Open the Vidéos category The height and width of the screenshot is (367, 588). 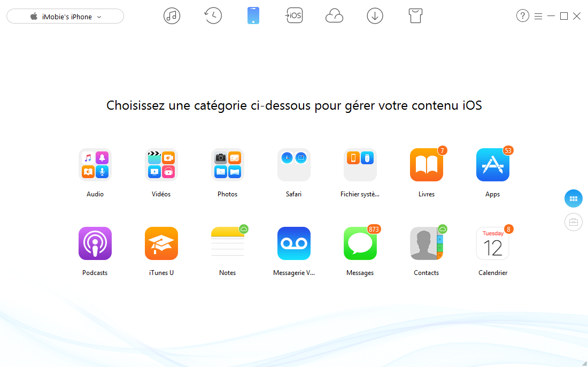click(161, 165)
